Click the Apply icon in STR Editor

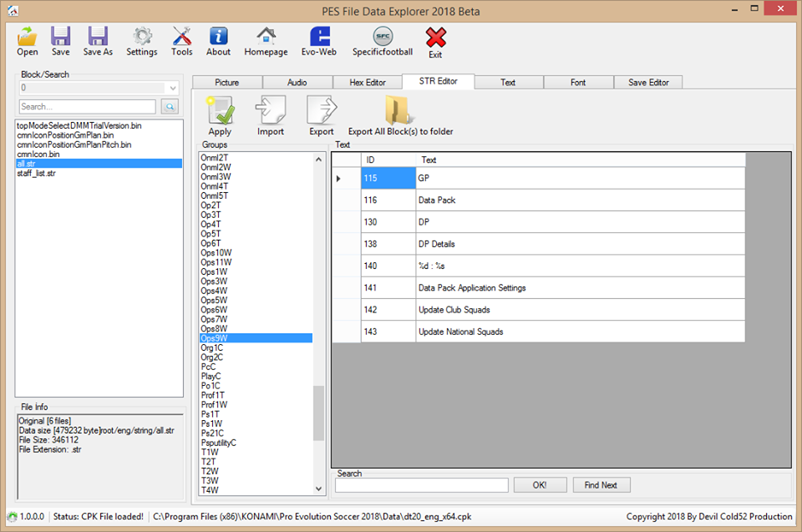[x=220, y=113]
